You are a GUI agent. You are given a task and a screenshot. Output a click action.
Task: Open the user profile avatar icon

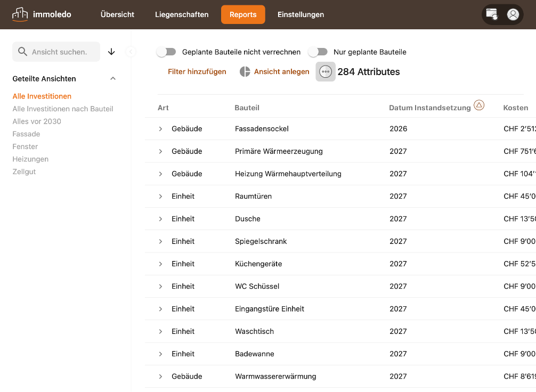[x=513, y=14]
